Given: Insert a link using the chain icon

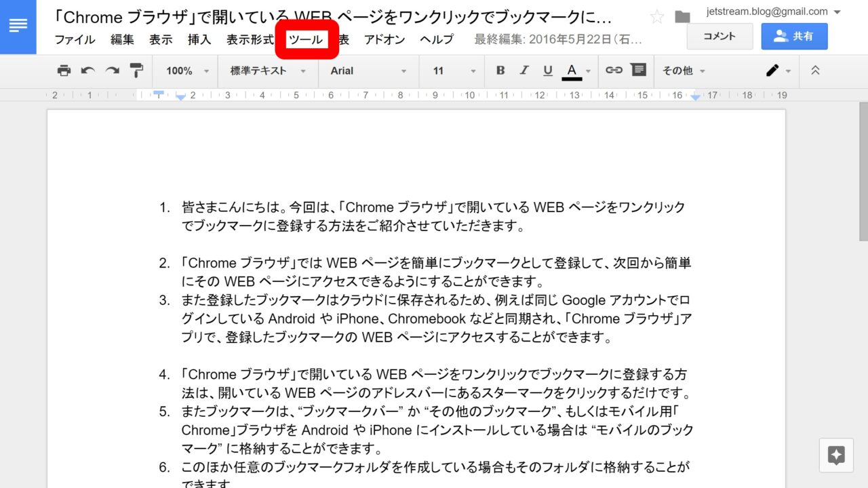Looking at the screenshot, I should (614, 70).
